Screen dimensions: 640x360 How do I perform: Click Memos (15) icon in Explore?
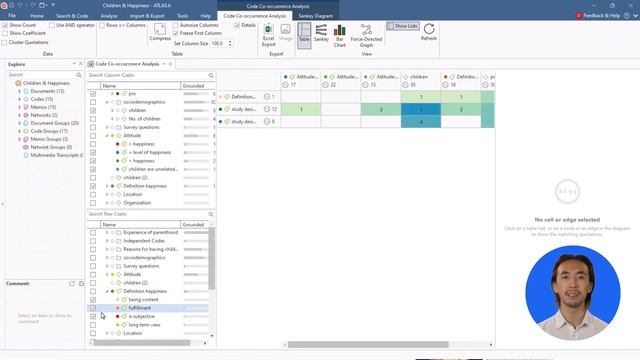pyautogui.click(x=26, y=107)
